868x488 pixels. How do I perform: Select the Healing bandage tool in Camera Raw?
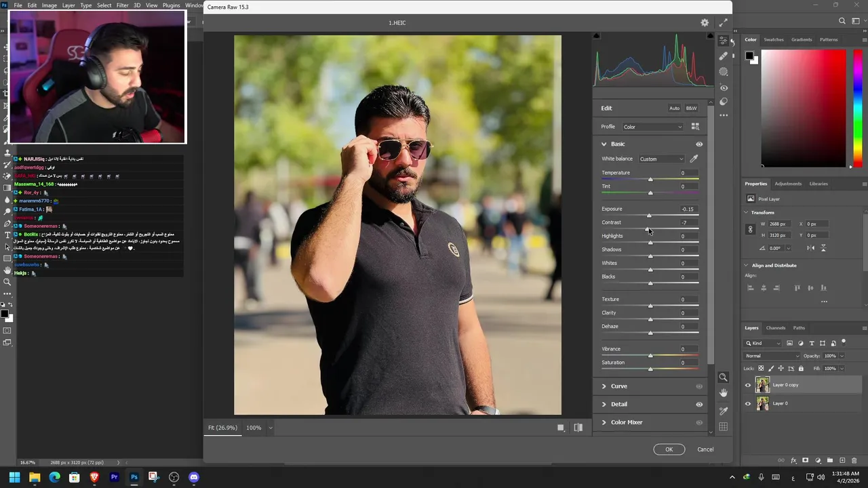724,56
